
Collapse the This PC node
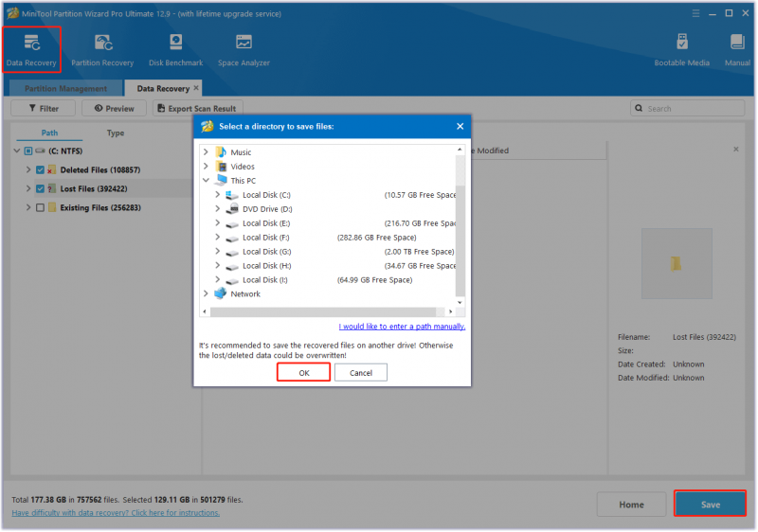[206, 180]
